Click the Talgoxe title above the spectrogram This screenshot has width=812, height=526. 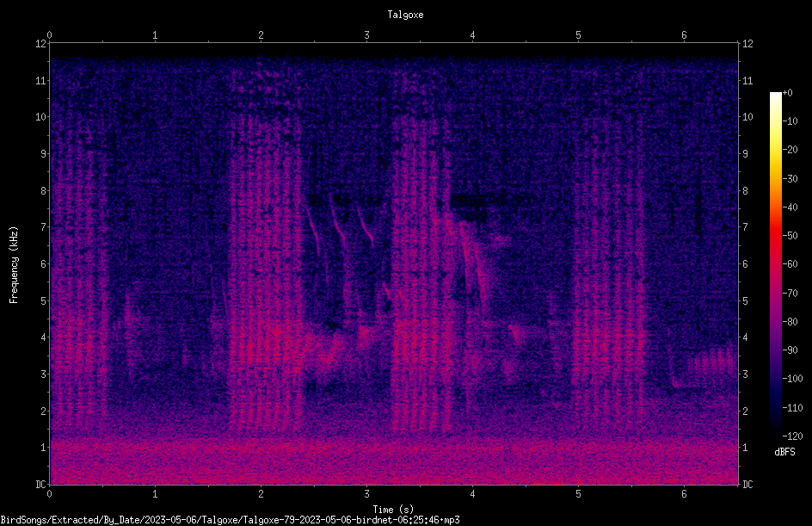tap(405, 15)
